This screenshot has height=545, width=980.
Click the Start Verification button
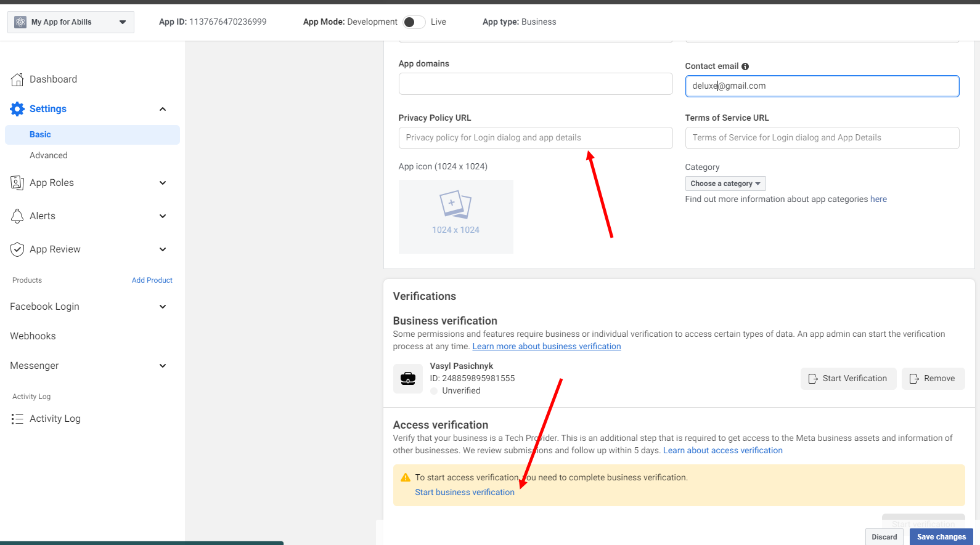coord(848,379)
